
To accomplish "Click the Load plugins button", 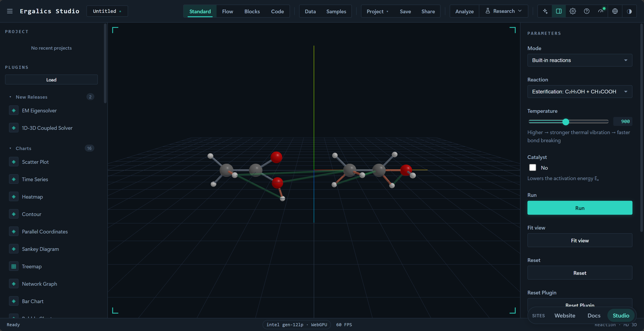I will [x=51, y=80].
